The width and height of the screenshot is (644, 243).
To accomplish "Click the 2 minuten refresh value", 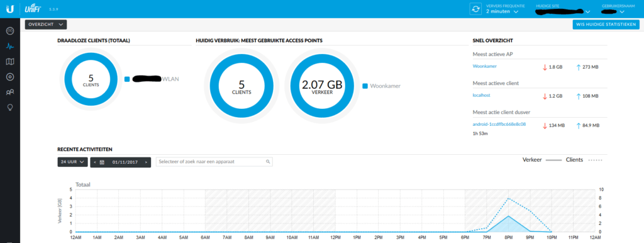I will tap(499, 11).
